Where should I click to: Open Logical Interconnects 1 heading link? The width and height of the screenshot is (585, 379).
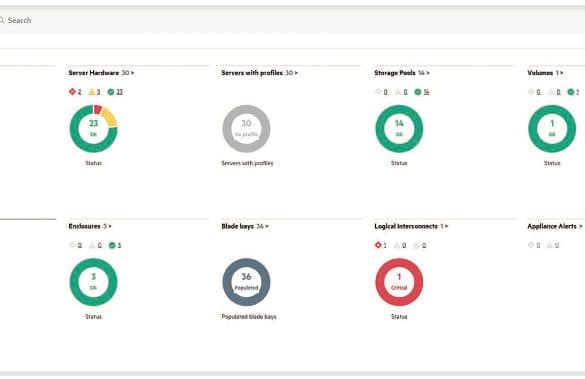[x=411, y=226]
